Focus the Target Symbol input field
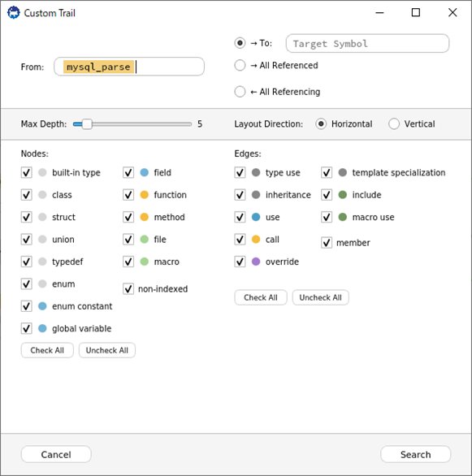The width and height of the screenshot is (472, 476). coord(367,43)
